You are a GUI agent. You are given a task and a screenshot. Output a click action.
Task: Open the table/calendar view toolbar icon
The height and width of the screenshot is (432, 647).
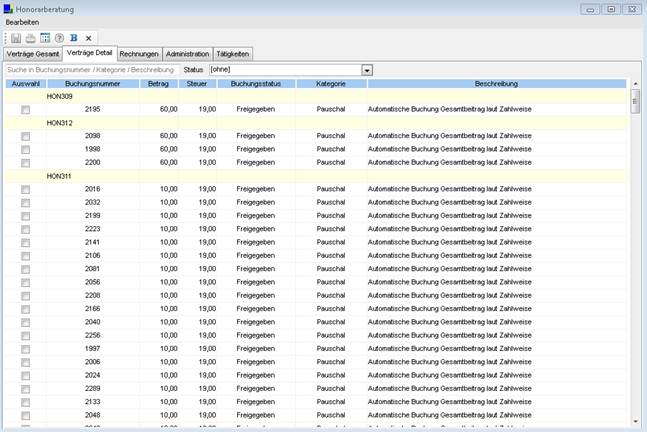(45, 38)
